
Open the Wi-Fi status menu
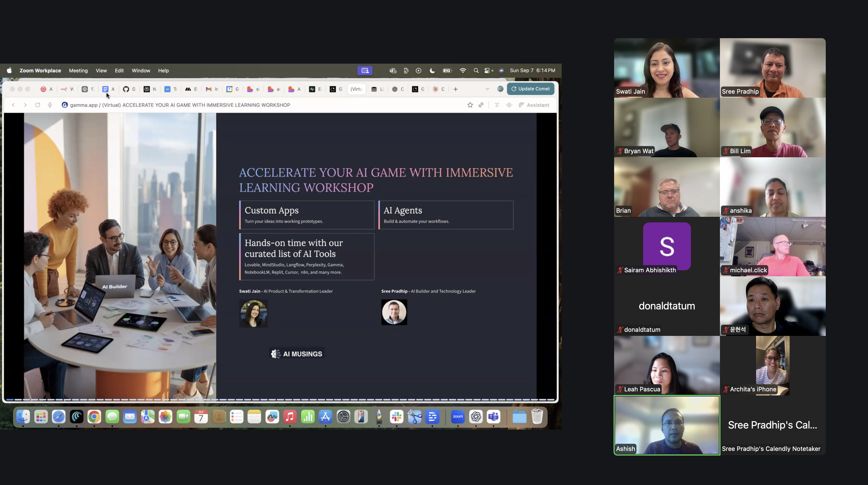click(463, 70)
